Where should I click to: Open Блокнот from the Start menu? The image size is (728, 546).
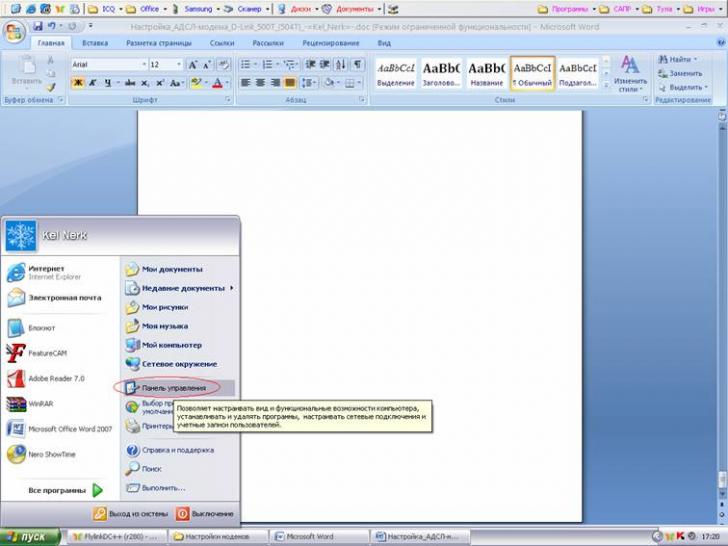click(42, 327)
